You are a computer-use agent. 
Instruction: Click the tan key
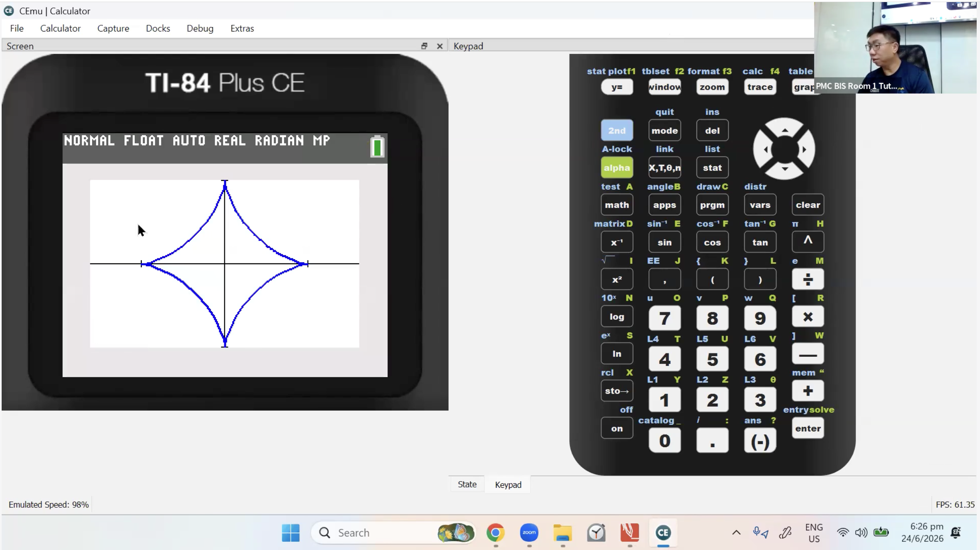[x=760, y=242]
